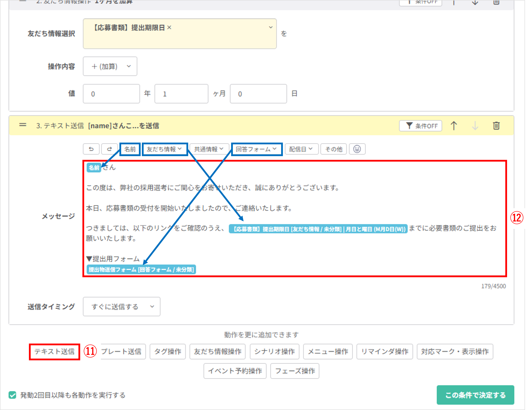Open the 共通情報 menu
This screenshot has width=532, height=410.
[209, 149]
